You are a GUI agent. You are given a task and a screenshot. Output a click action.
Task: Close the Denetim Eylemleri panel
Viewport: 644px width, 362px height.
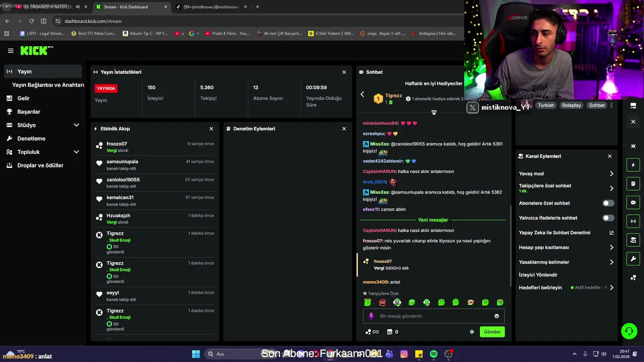[x=344, y=129]
